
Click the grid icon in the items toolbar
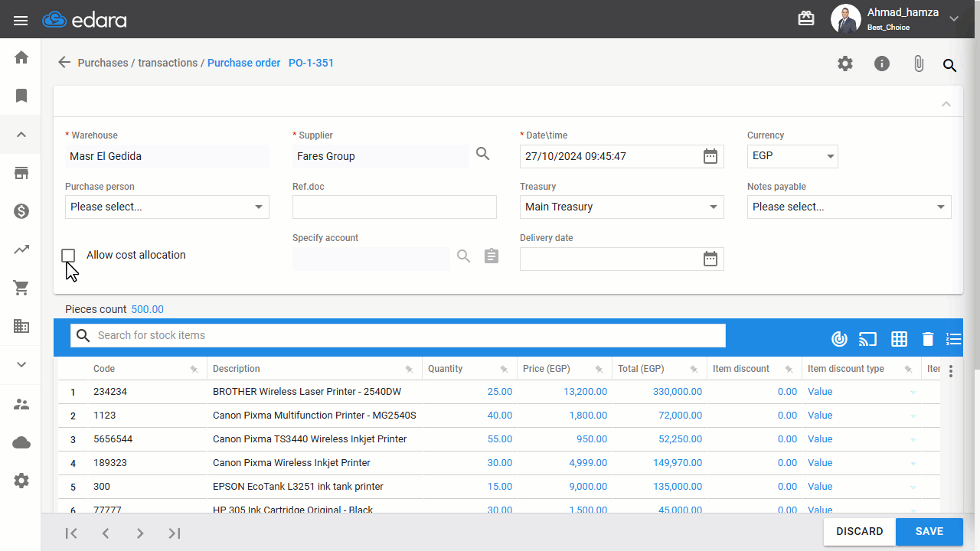tap(899, 339)
